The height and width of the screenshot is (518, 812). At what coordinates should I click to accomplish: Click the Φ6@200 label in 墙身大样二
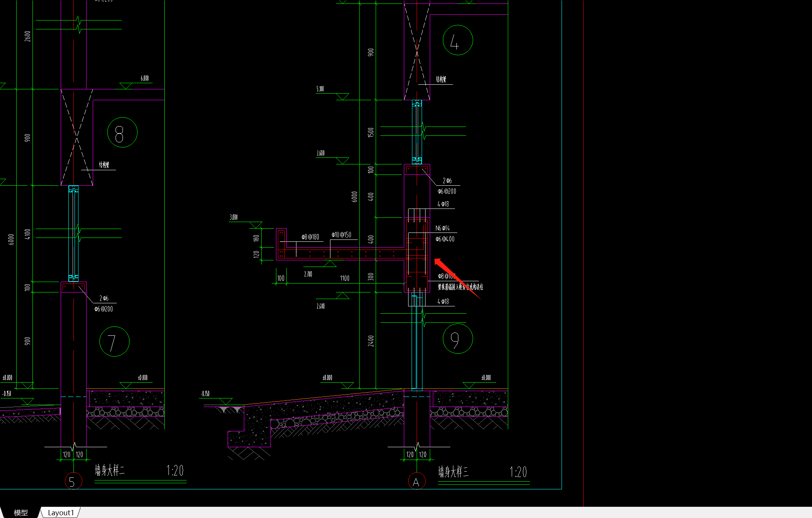[104, 309]
